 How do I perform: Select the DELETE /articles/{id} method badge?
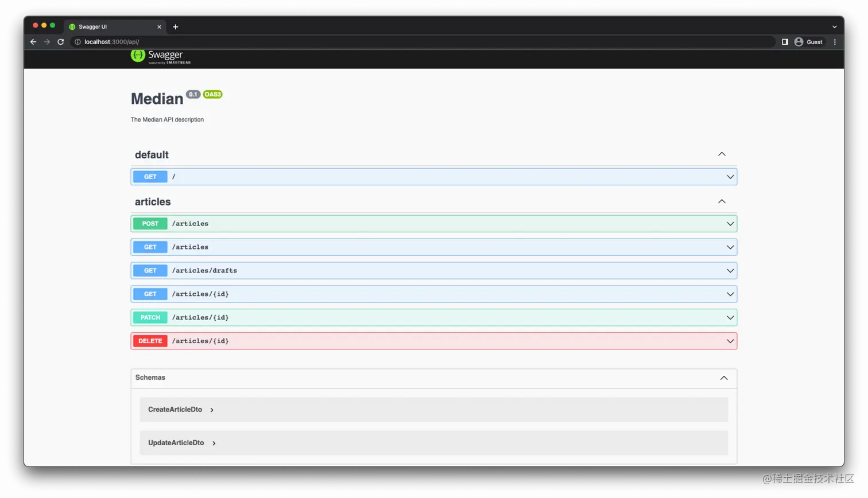(150, 340)
